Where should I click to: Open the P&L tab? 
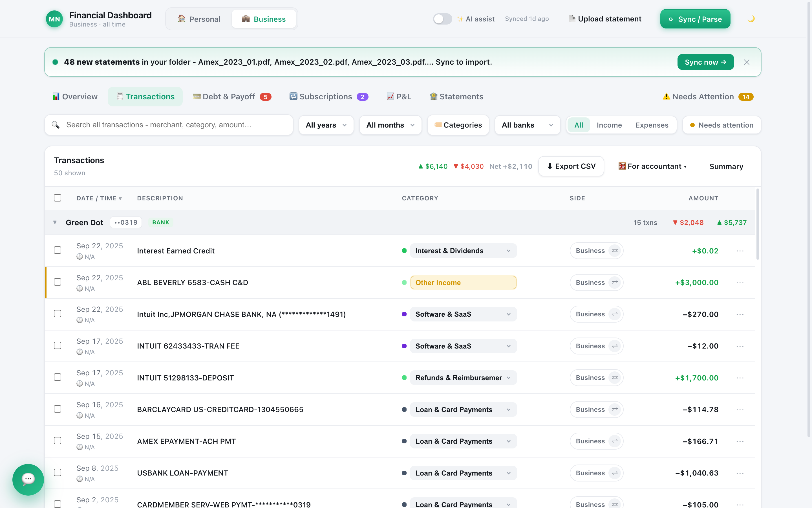(399, 97)
